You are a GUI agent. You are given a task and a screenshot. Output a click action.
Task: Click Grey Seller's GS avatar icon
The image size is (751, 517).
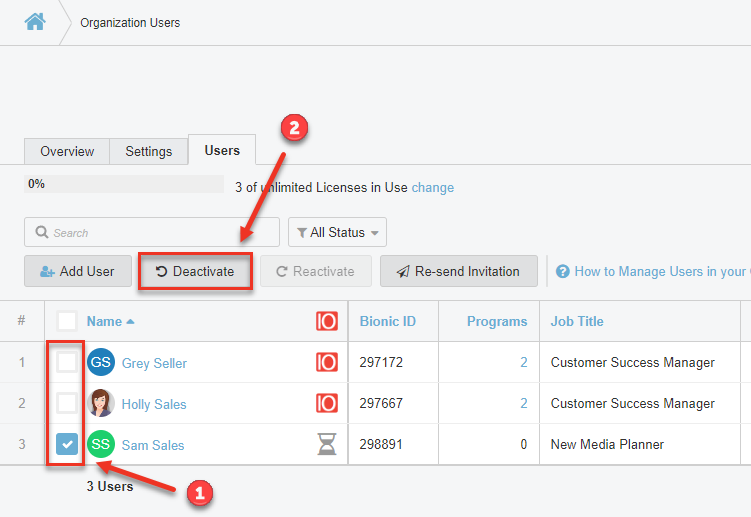tap(101, 362)
